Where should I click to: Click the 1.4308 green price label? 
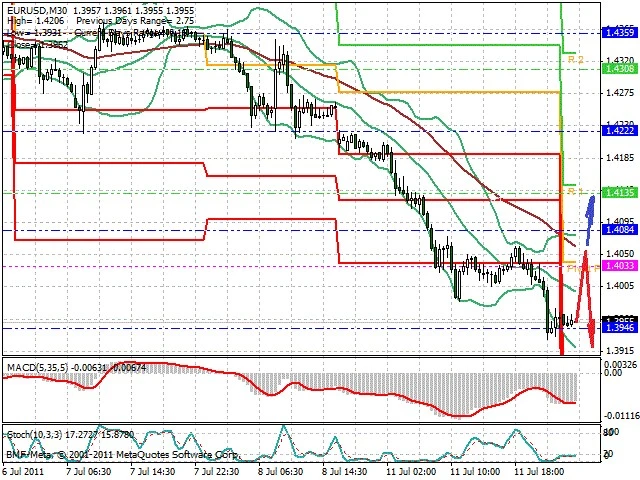620,69
